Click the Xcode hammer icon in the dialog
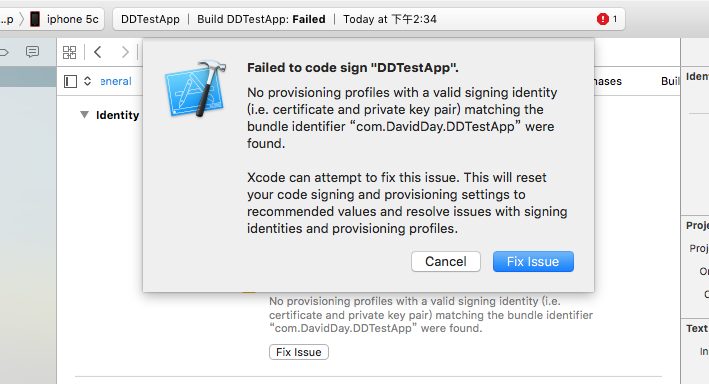Viewport: 709px width, 384px height. [196, 89]
